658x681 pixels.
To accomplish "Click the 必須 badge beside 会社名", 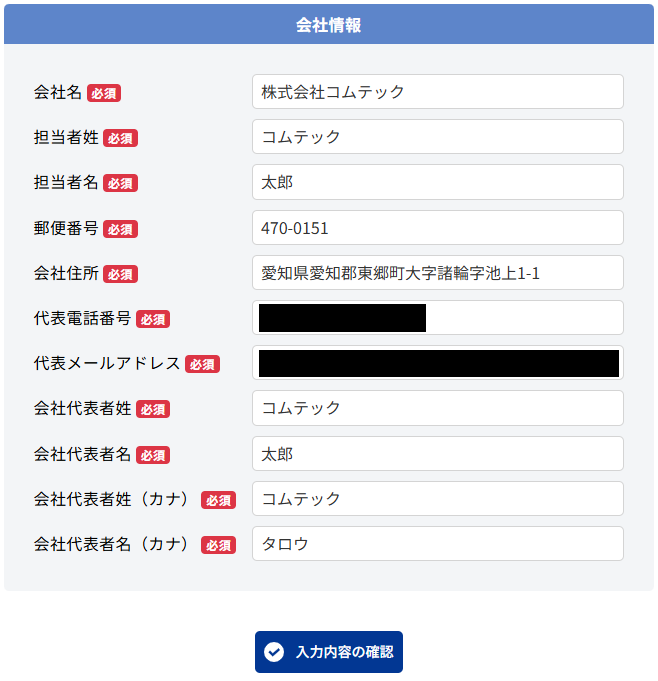I will [x=104, y=93].
